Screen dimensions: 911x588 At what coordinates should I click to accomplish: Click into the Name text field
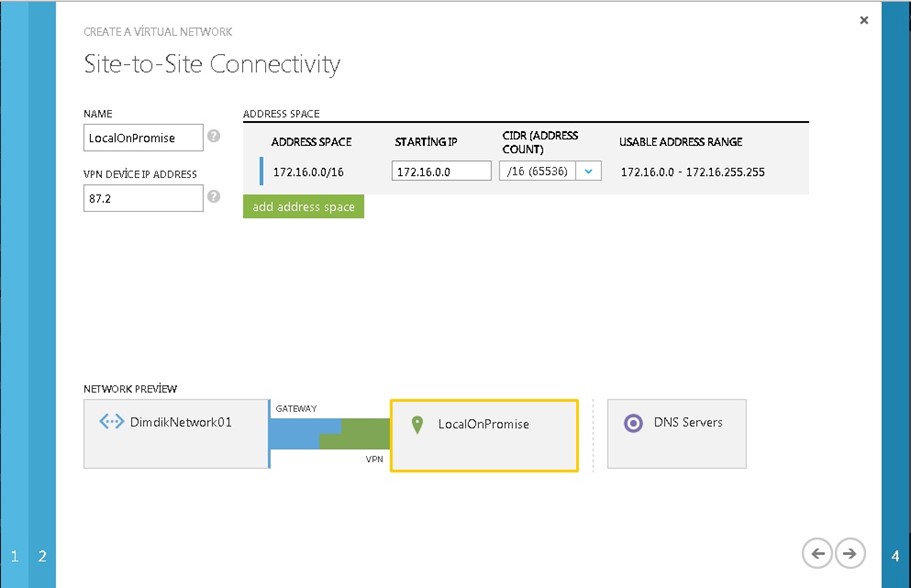[143, 137]
